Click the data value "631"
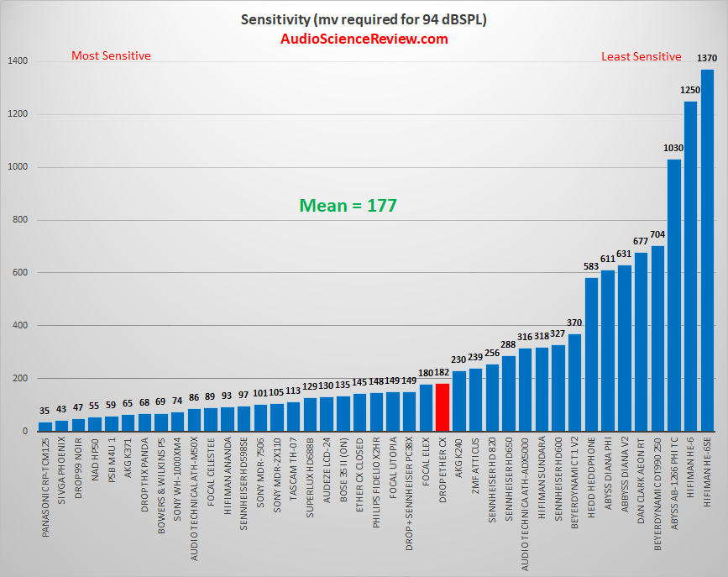This screenshot has width=728, height=577. point(624,254)
